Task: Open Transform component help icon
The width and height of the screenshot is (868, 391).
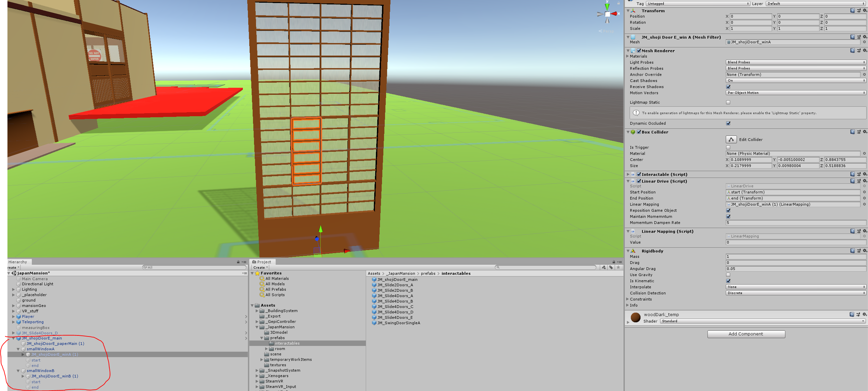Action: (852, 11)
